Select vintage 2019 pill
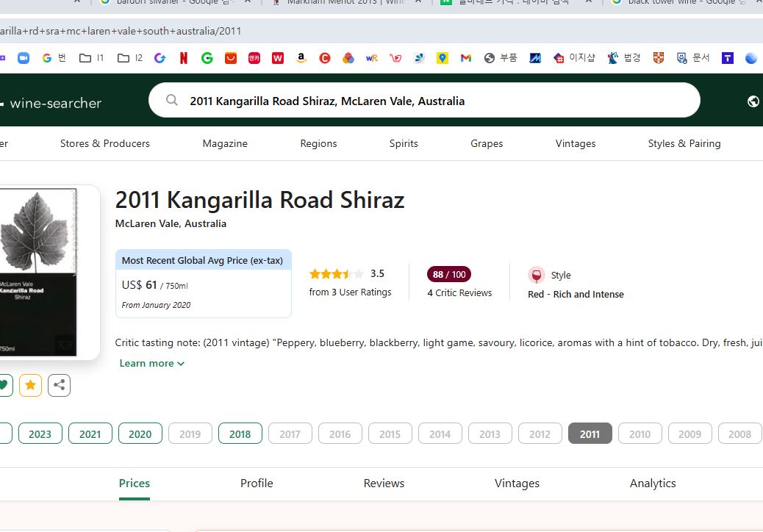 click(x=190, y=434)
